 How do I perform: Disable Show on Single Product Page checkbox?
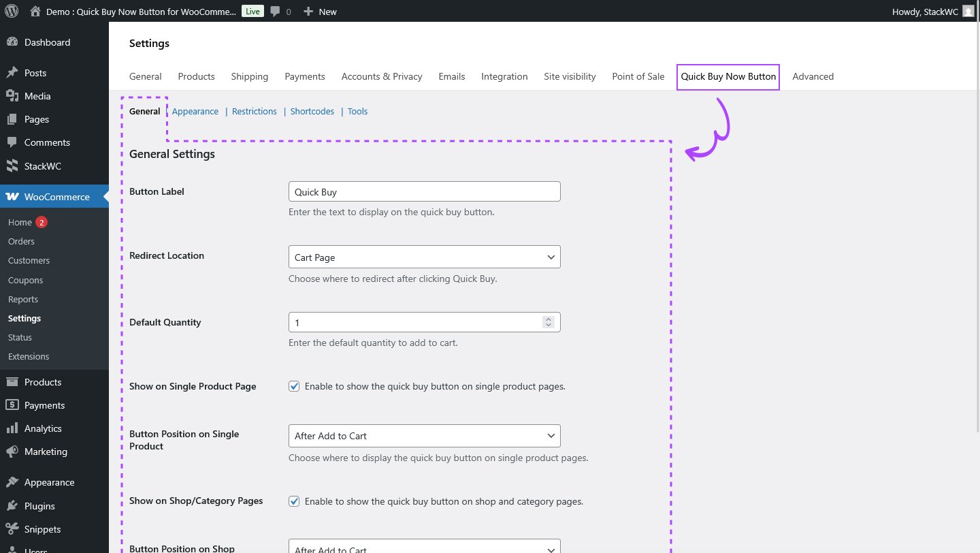(294, 386)
